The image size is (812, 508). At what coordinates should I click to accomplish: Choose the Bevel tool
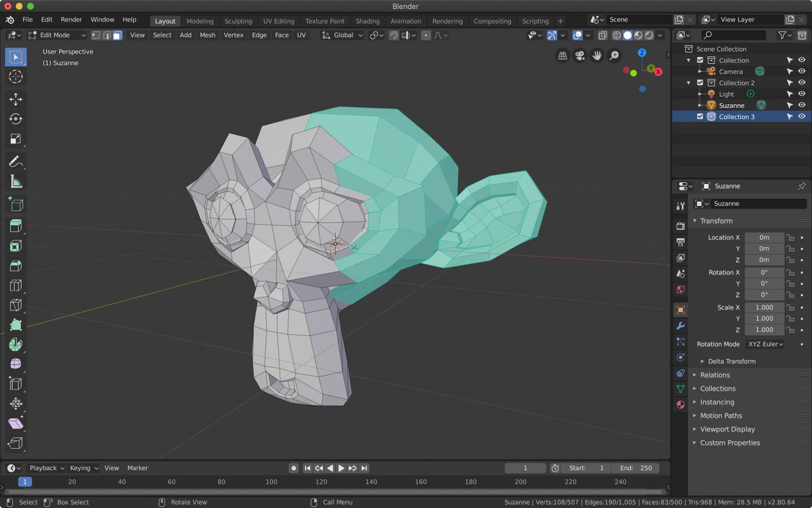(x=16, y=266)
